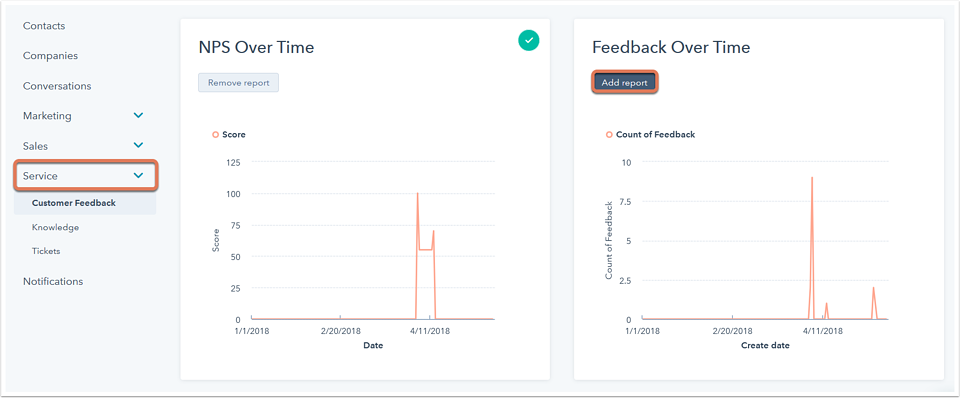Click the Marketing menu label

pyautogui.click(x=47, y=116)
